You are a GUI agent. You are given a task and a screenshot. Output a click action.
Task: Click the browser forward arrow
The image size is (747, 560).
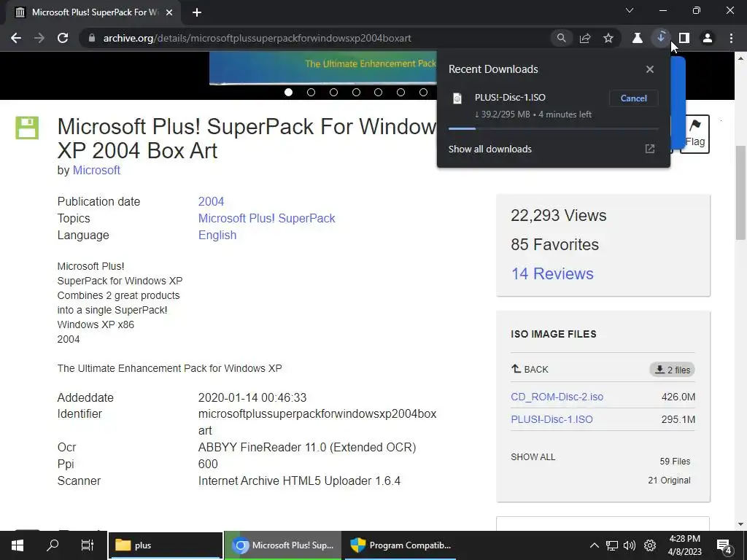tap(39, 38)
